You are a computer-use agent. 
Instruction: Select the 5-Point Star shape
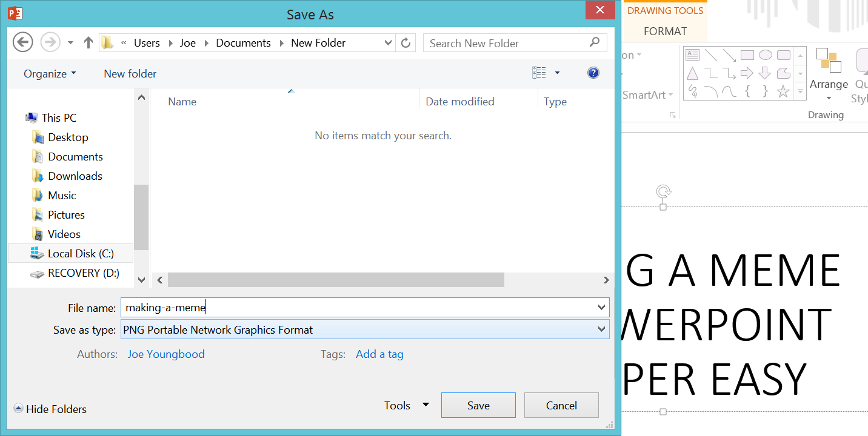[784, 91]
